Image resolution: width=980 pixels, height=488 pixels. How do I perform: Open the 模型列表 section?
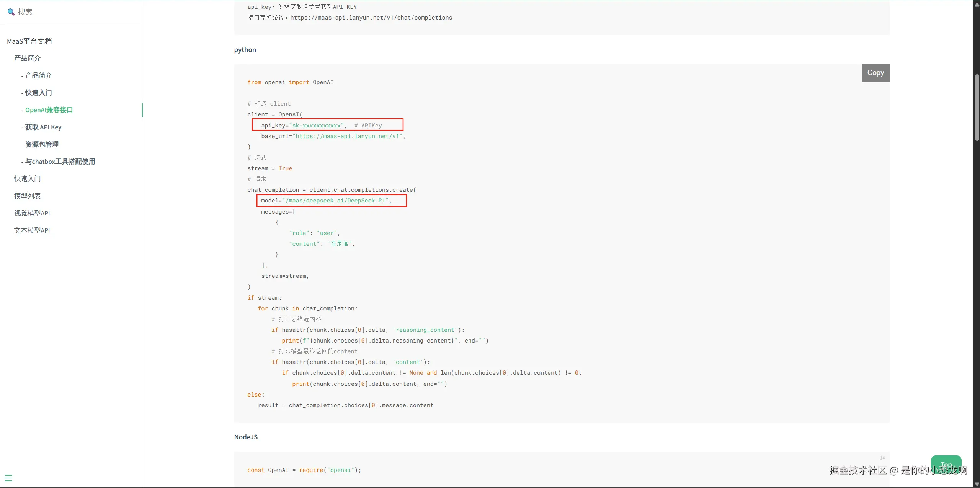(27, 196)
